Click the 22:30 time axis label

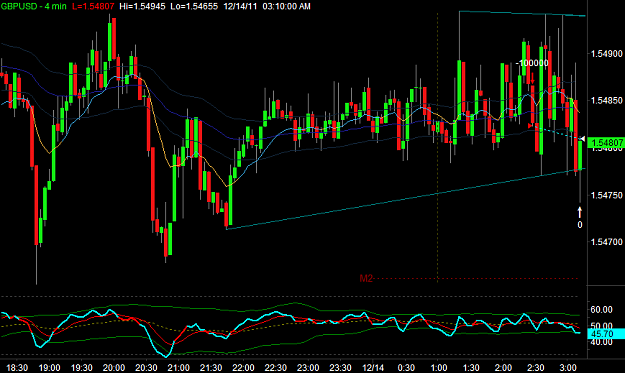click(x=275, y=367)
